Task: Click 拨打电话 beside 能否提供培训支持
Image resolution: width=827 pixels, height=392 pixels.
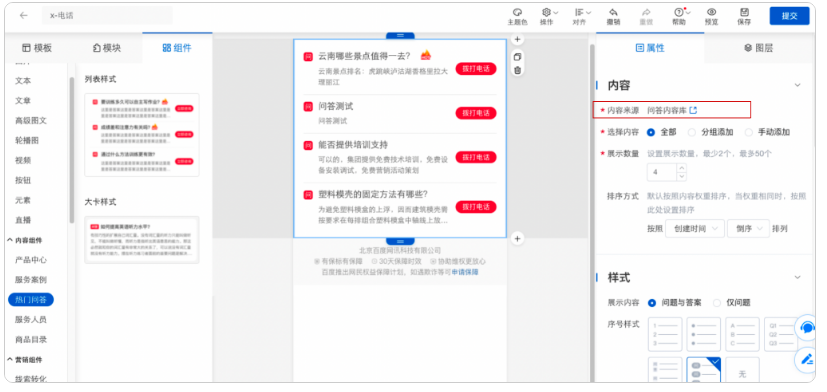Action: 476,157
